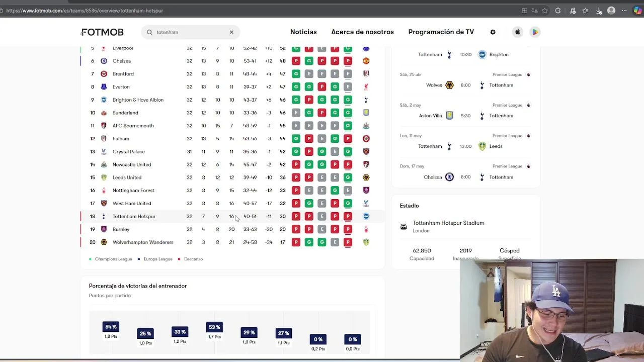Click the Newcastle United crest in table

[x=104, y=164]
